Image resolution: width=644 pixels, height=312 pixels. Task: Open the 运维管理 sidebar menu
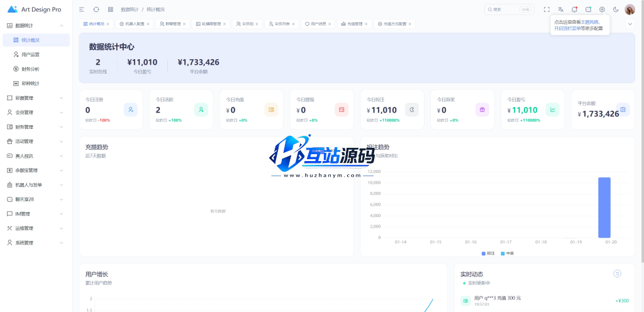[36, 228]
